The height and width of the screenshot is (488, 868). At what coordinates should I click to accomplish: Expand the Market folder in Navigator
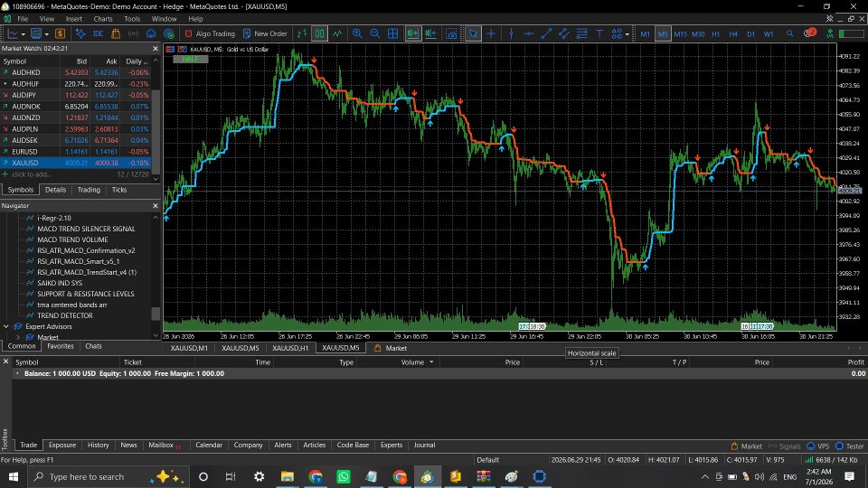pos(18,337)
